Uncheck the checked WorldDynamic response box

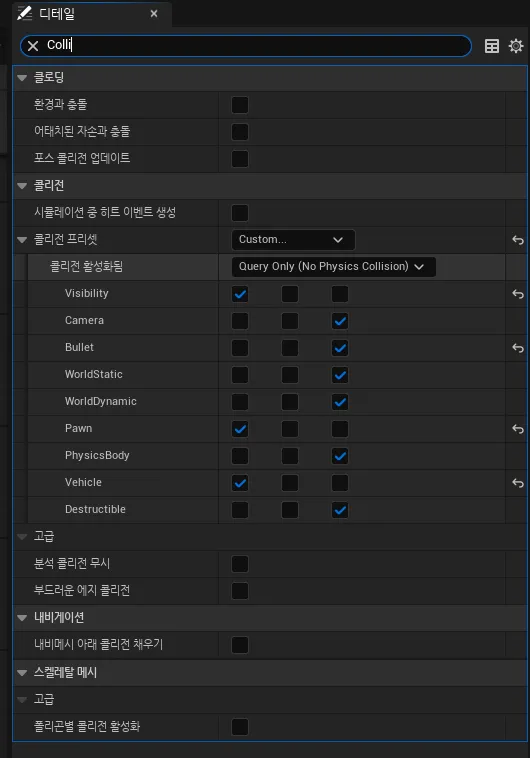[x=340, y=402]
